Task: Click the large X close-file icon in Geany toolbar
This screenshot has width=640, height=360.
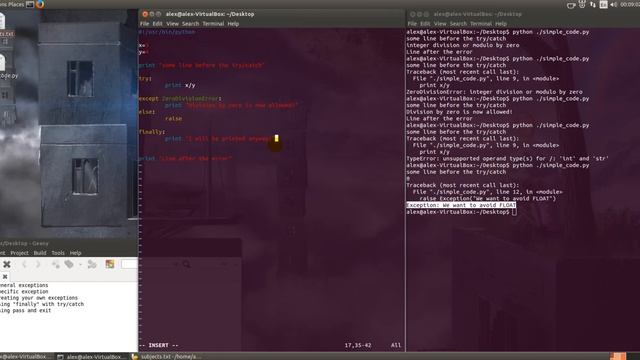Action: point(7,264)
